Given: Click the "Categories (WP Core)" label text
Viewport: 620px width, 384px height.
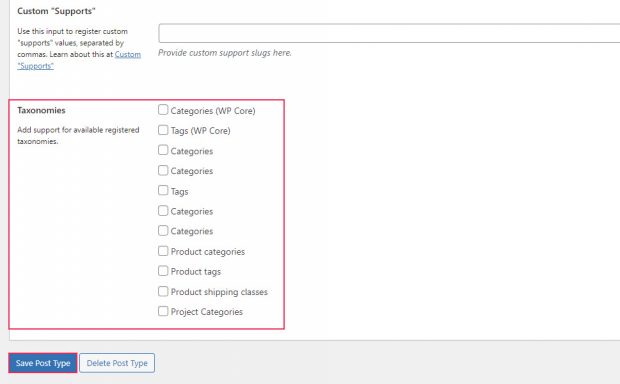Looking at the screenshot, I should 213,111.
